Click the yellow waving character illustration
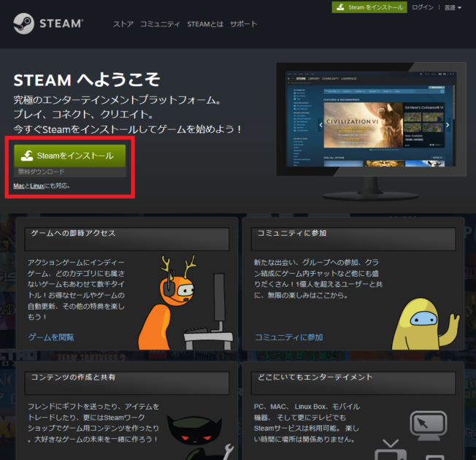Image resolution: width=476 pixels, height=460 pixels. [425, 324]
